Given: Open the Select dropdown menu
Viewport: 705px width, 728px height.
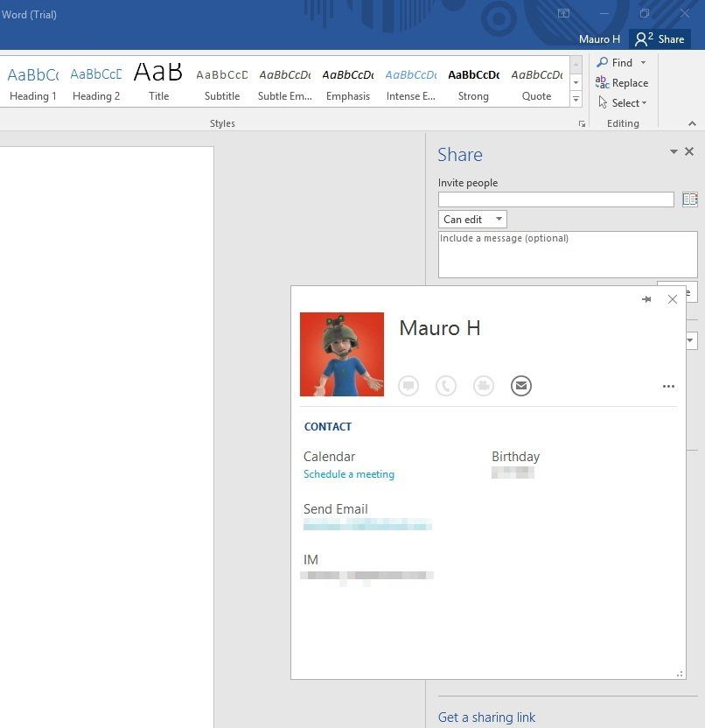Looking at the screenshot, I should pyautogui.click(x=622, y=102).
